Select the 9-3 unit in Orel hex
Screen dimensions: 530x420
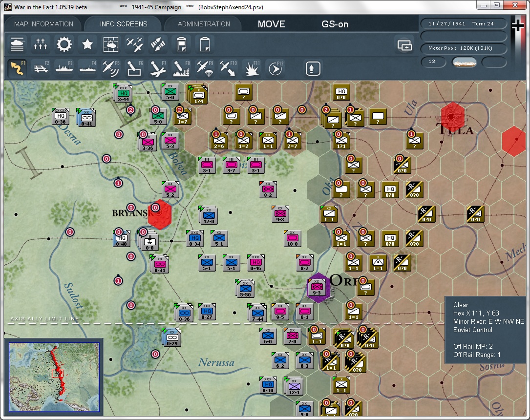click(317, 288)
